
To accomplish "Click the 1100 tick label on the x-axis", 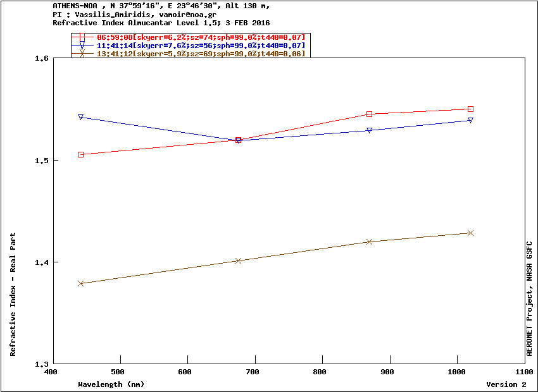I will [525, 372].
